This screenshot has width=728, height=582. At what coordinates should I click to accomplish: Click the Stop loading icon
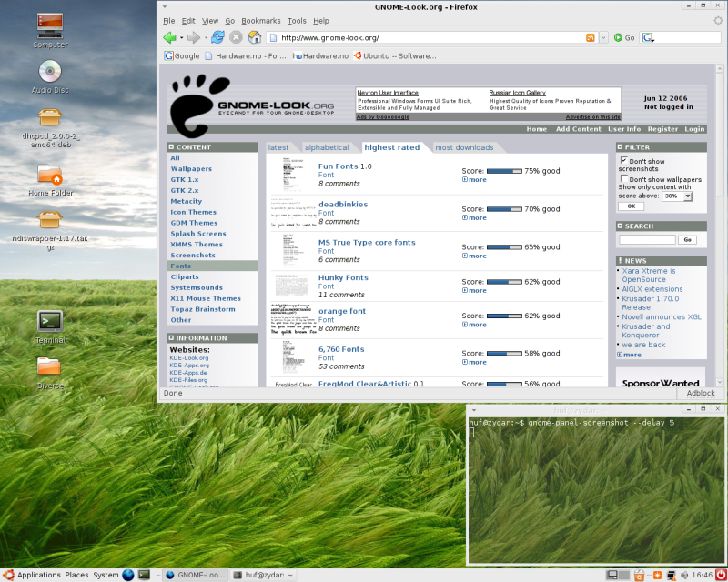point(236,37)
